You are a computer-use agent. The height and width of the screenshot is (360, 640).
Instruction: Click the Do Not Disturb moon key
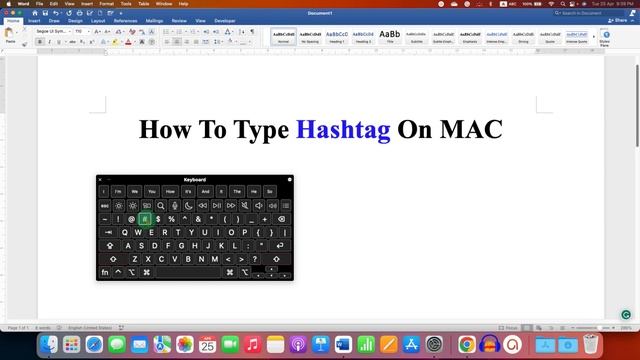pyautogui.click(x=189, y=206)
